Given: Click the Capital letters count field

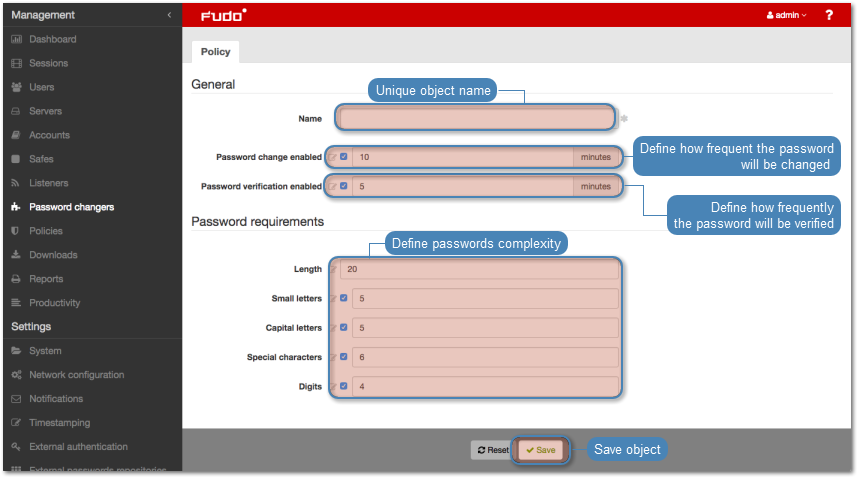Looking at the screenshot, I should coord(485,328).
